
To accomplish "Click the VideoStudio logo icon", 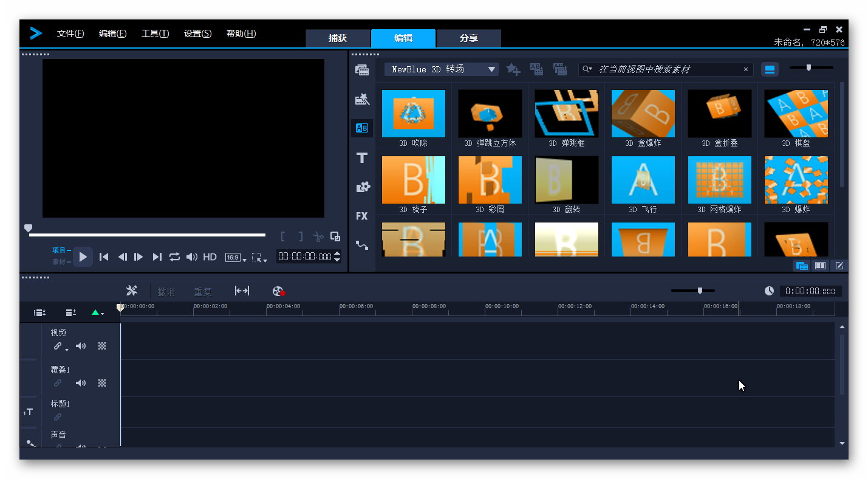I will (36, 33).
